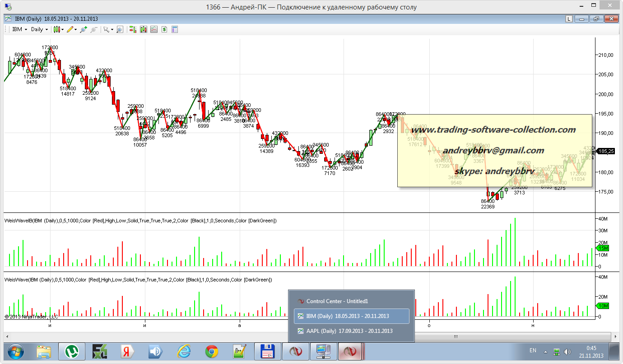Screen dimensions: 623x364
Task: Expand the IBM instrument dropdown
Action: pyautogui.click(x=19, y=29)
